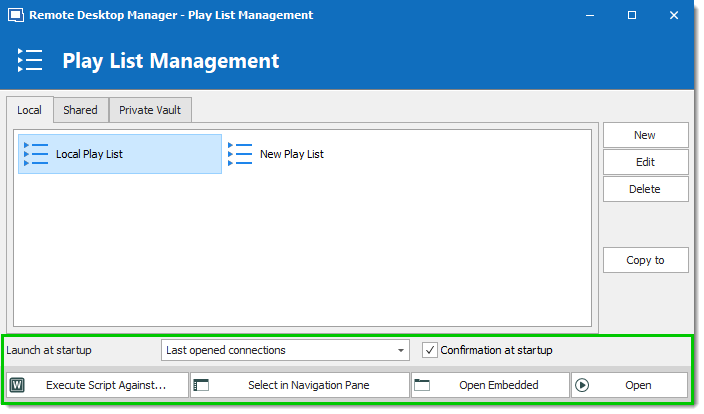704x414 pixels.
Task: Click the Select in Navigation Pane icon
Action: [x=201, y=385]
